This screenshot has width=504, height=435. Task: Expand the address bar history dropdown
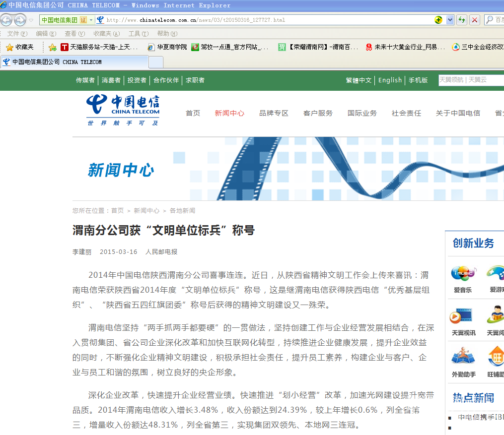point(450,20)
